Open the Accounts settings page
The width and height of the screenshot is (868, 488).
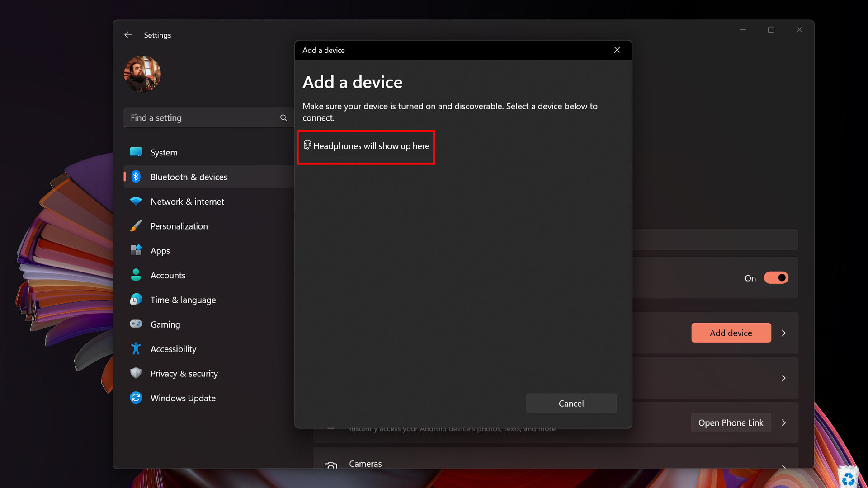pyautogui.click(x=168, y=275)
